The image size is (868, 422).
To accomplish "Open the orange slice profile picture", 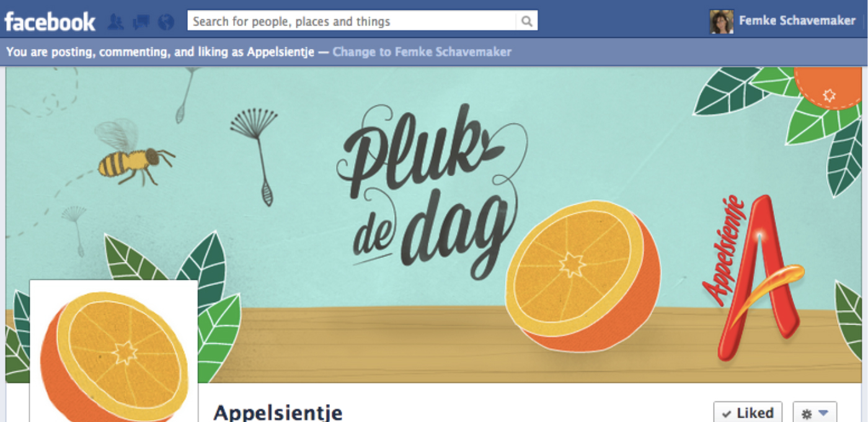I will click(113, 351).
